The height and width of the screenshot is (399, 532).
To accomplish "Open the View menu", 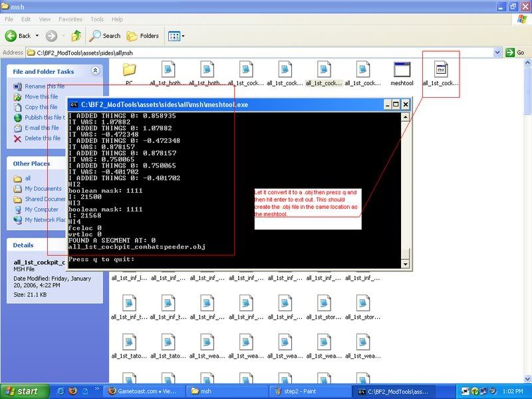I will coord(45,19).
